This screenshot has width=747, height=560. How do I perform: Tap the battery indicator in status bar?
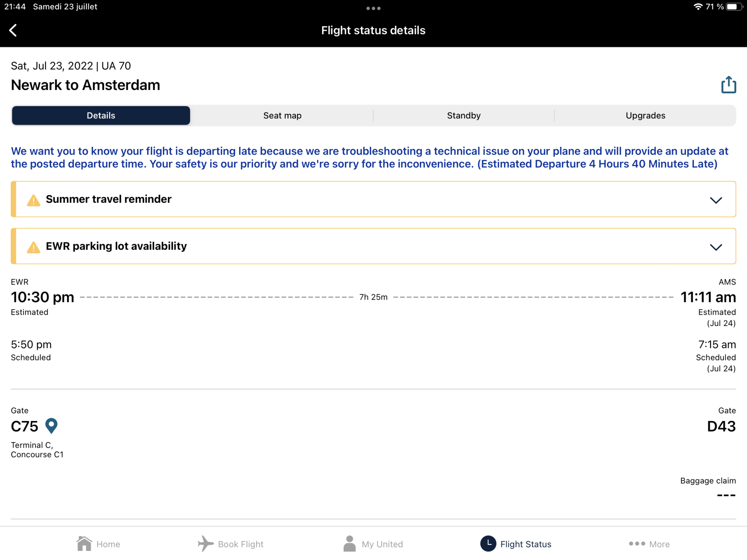pos(734,7)
